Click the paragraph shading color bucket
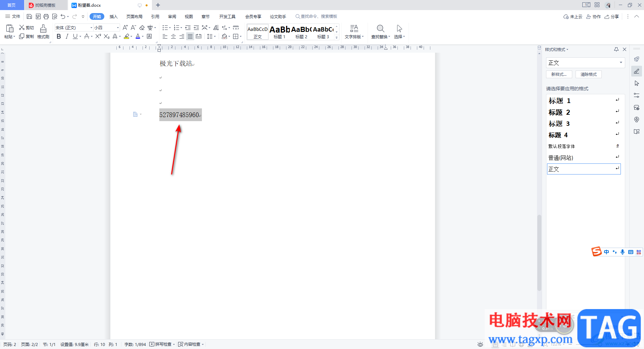Image resolution: width=644 pixels, height=349 pixels. (x=224, y=36)
